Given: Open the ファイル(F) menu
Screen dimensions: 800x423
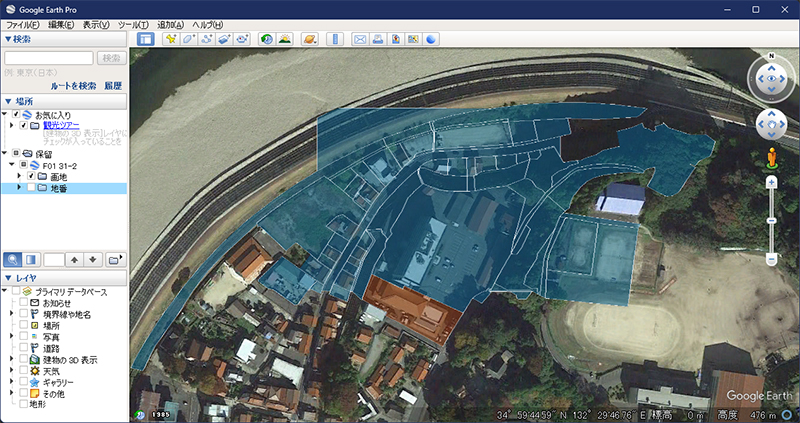Looking at the screenshot, I should [x=22, y=24].
